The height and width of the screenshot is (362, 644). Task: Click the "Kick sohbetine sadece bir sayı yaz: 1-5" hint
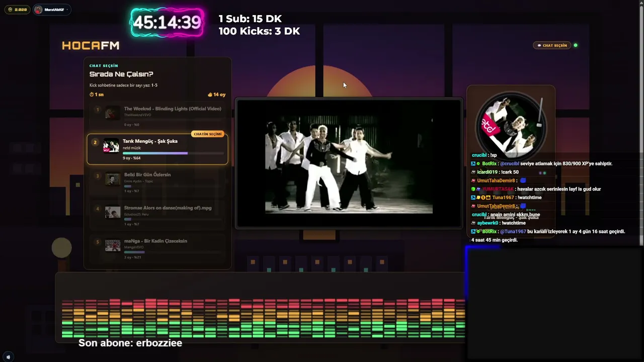click(123, 85)
